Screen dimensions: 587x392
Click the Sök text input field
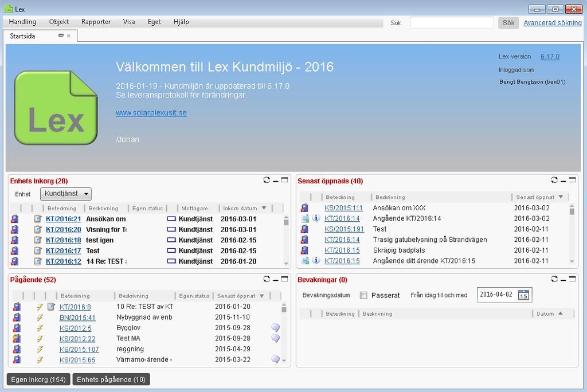pos(452,22)
